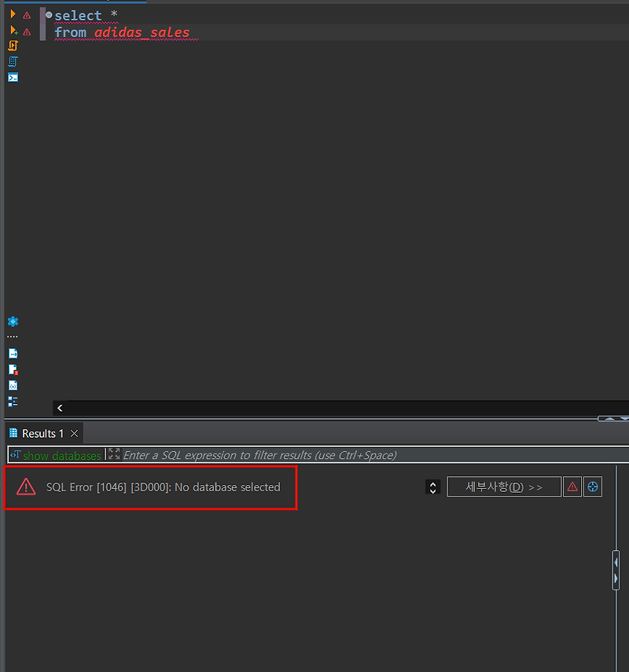Click the down stepper arrow near the details button

pos(432,490)
